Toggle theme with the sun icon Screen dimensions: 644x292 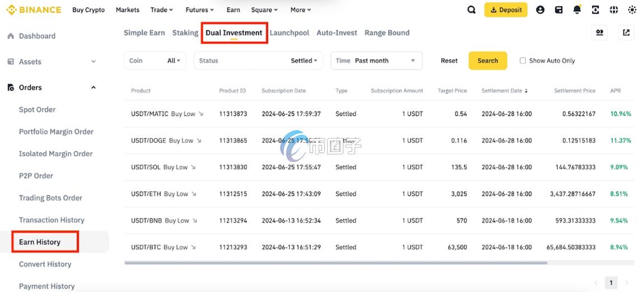[x=632, y=10]
